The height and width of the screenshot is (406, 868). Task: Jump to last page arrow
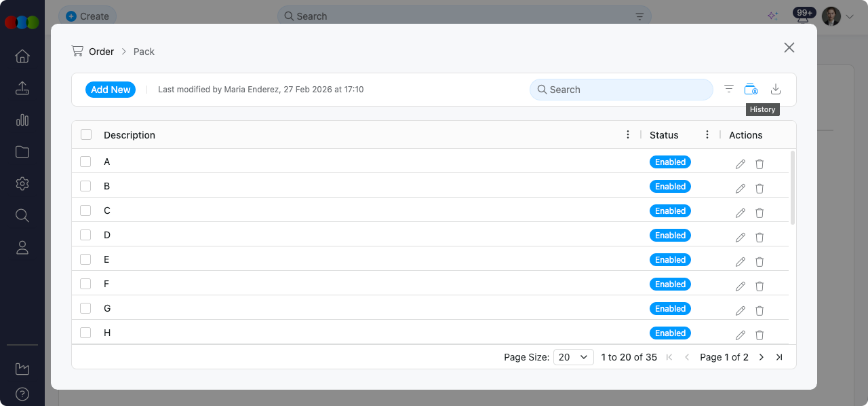779,357
